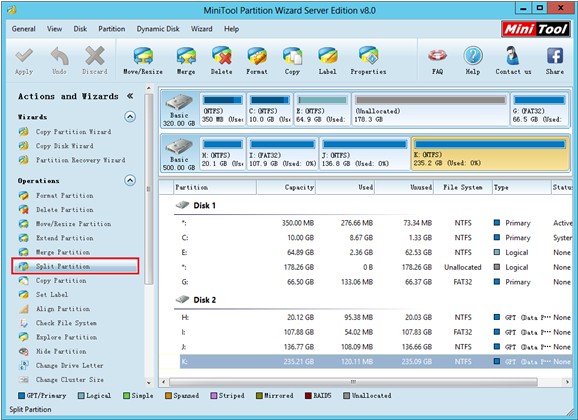The image size is (578, 420).
Task: Open the View menu
Action: point(55,29)
